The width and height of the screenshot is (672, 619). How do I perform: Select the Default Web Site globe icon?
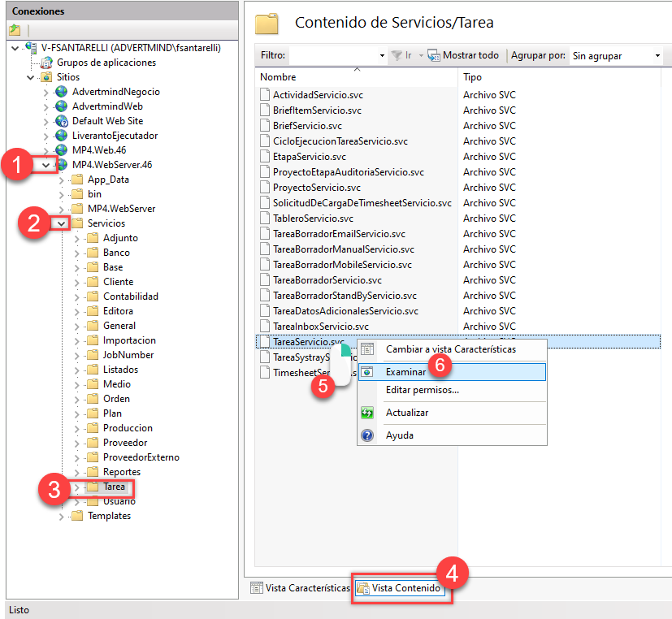[x=62, y=121]
